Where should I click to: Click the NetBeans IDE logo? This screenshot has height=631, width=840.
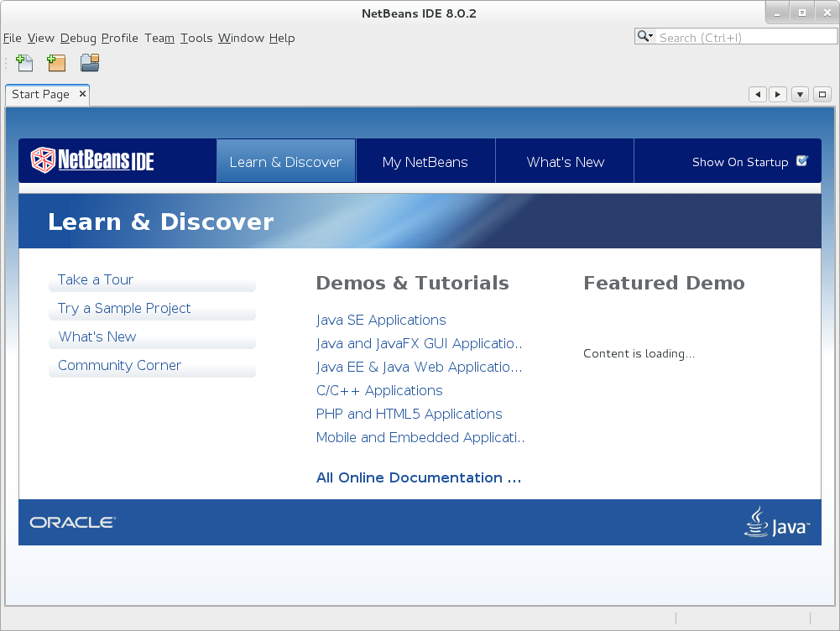pos(92,160)
